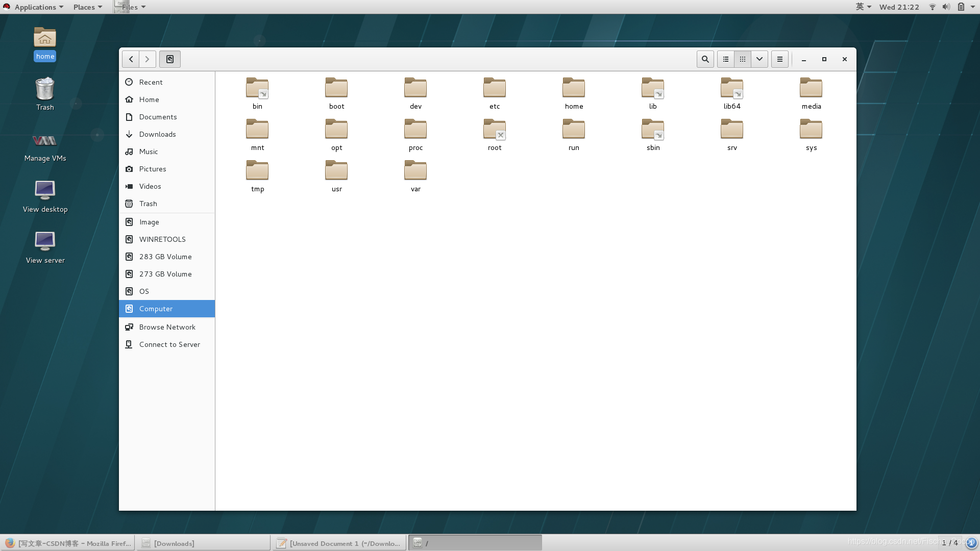Open Pictures in sidebar
Screen dimensions: 980x551
tap(167, 169)
